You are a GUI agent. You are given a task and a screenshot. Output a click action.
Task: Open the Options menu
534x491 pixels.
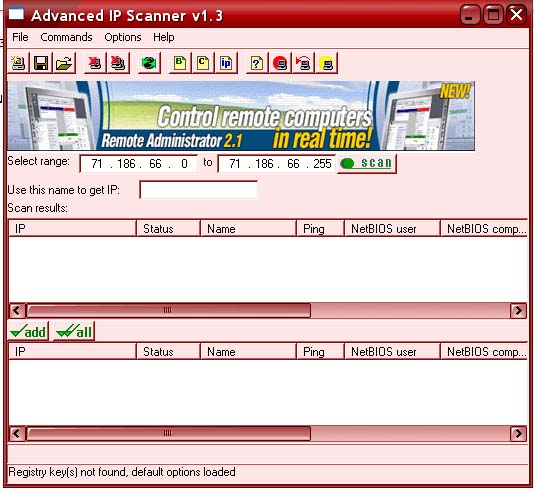[123, 37]
